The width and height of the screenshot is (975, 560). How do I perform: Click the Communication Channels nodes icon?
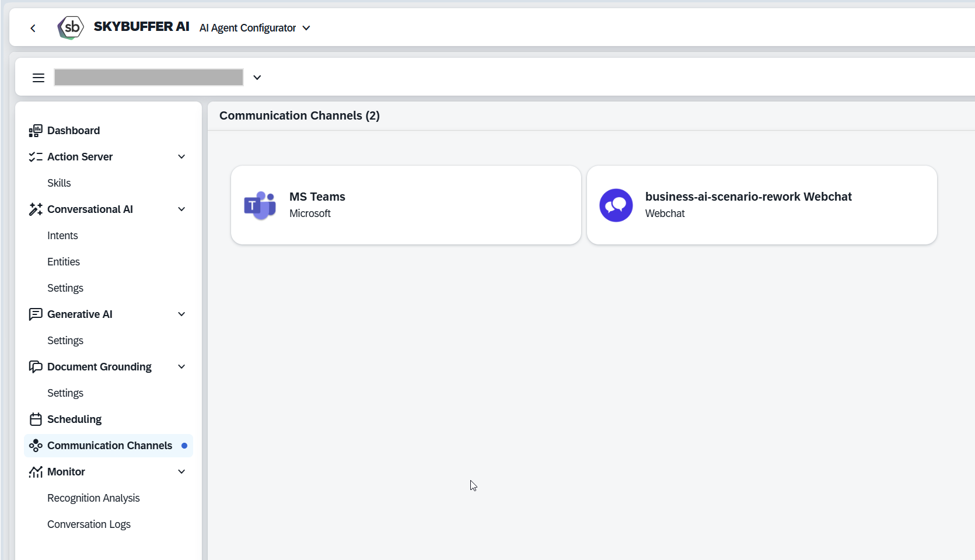click(x=36, y=446)
